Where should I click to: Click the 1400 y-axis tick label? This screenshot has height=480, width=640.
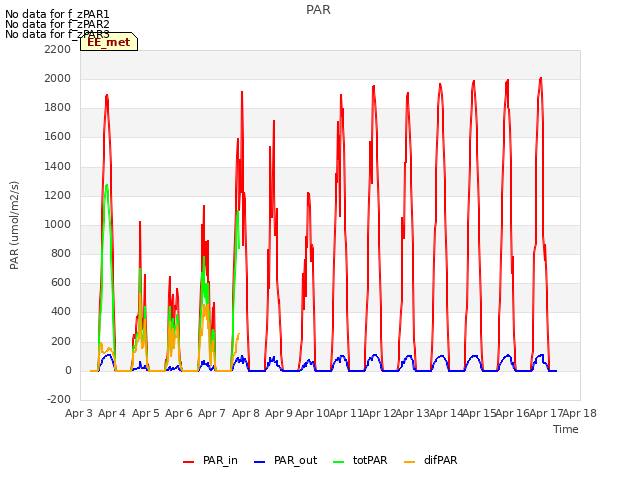point(58,166)
